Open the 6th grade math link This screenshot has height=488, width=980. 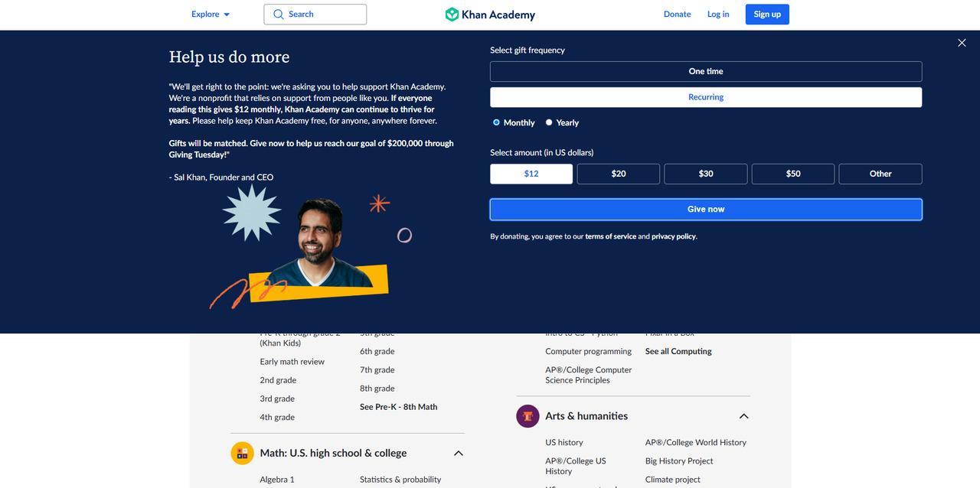(377, 352)
